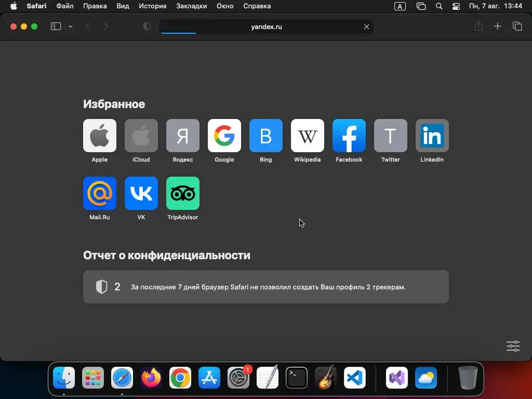Open Terminal from the Dock
The height and width of the screenshot is (399, 532).
pos(297,378)
